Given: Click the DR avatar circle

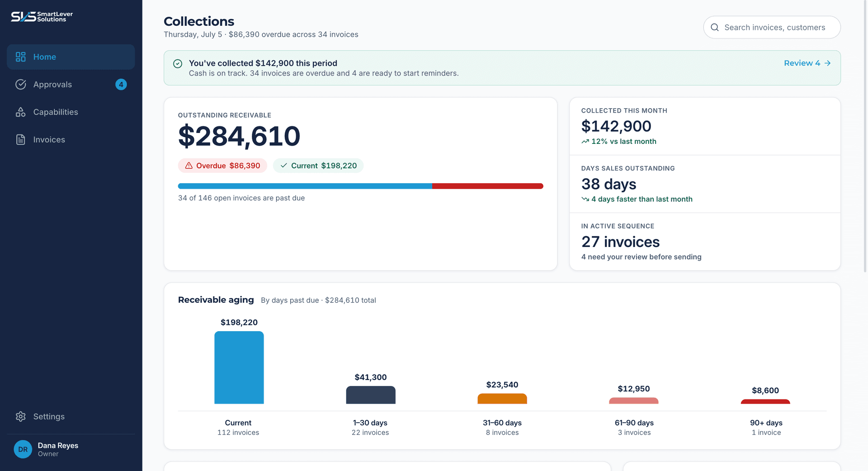Looking at the screenshot, I should 23,449.
